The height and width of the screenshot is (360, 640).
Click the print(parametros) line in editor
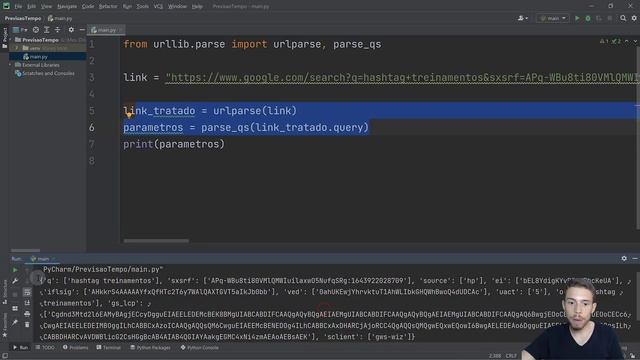pyautogui.click(x=174, y=144)
